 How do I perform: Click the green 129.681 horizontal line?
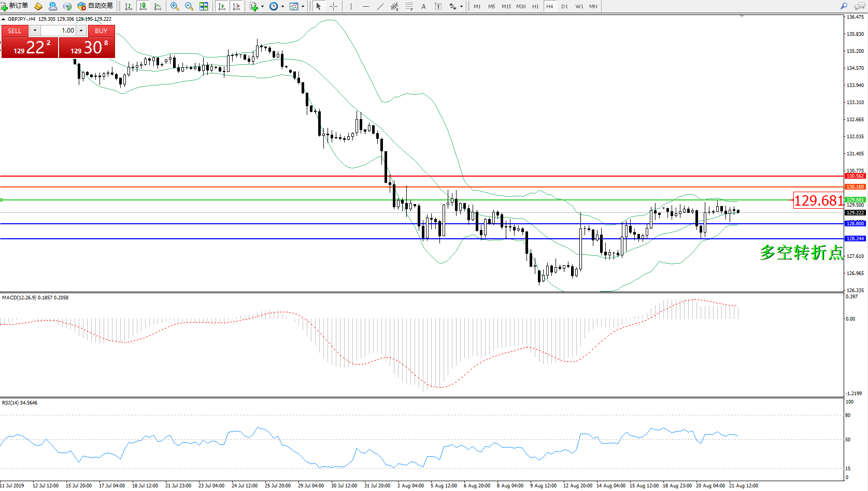coord(363,200)
